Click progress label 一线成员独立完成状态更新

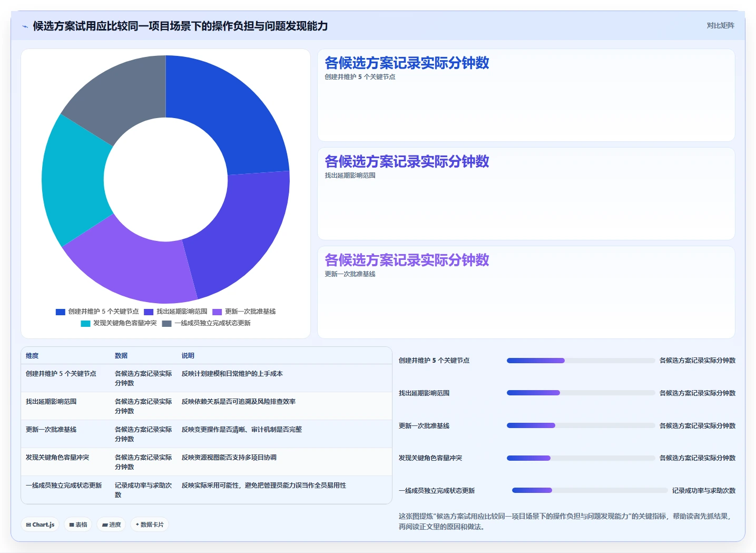tap(437, 491)
